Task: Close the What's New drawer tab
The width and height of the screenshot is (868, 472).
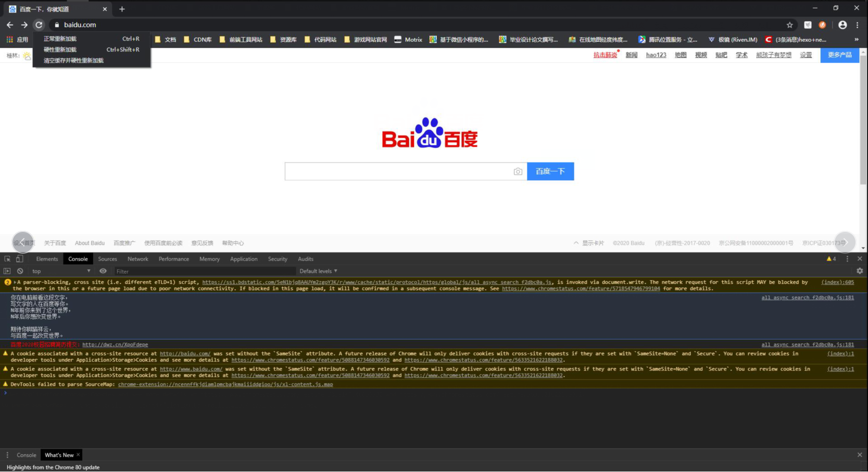Action: pyautogui.click(x=78, y=455)
